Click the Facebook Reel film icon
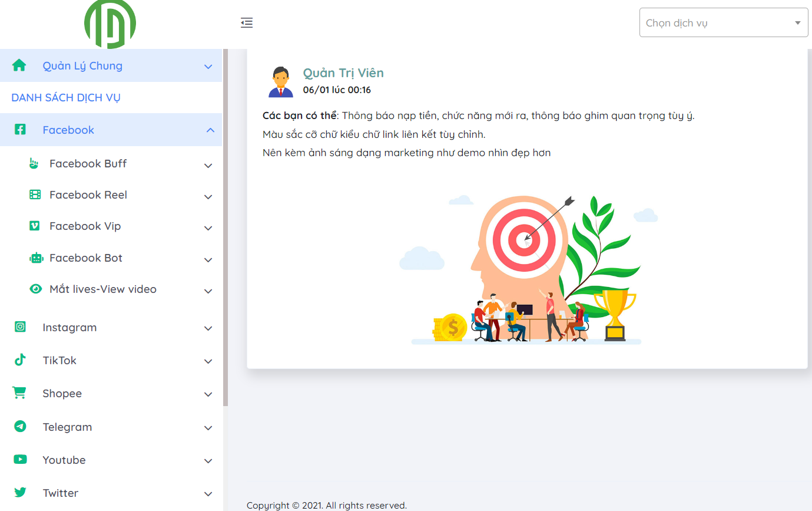 35,194
